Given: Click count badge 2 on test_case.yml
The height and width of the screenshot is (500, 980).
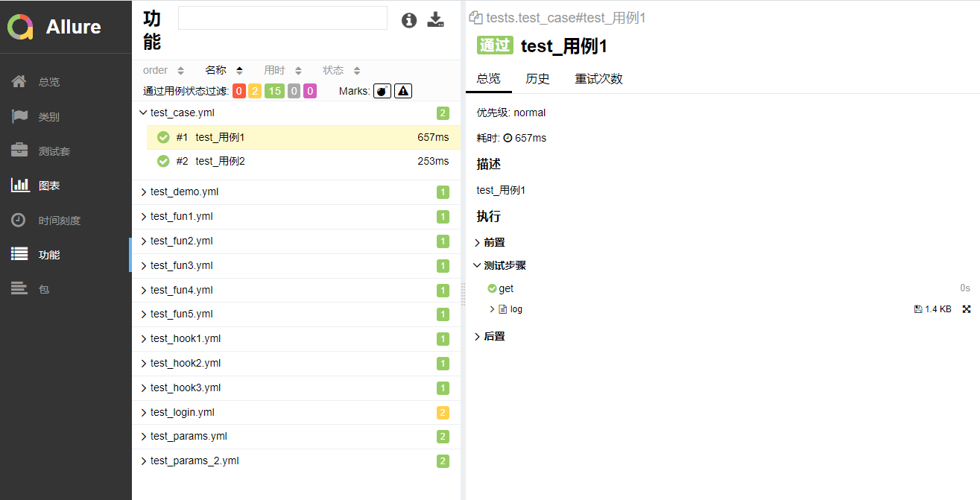Looking at the screenshot, I should point(443,113).
